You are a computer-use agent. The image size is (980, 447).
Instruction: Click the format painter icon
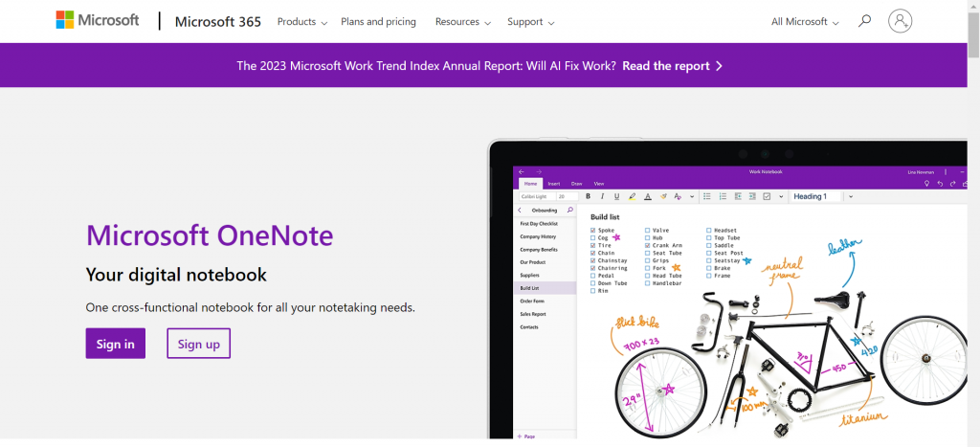(663, 196)
